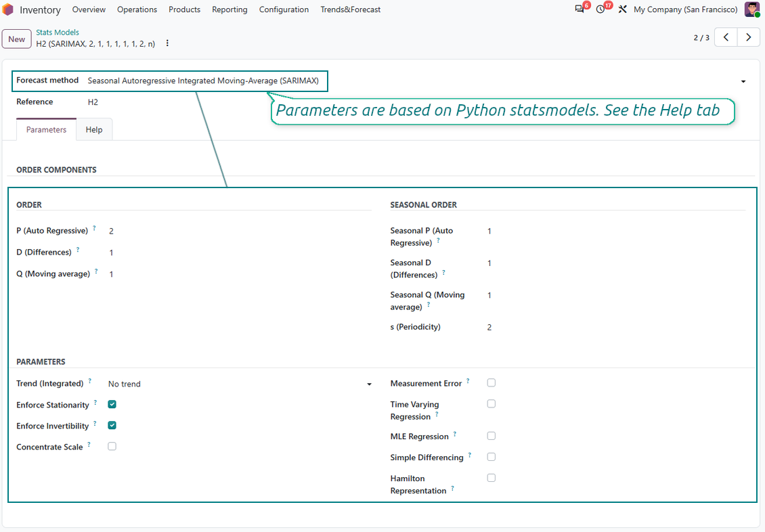Open the Overview menu item
Viewport: 765px width, 532px height.
pos(89,9)
